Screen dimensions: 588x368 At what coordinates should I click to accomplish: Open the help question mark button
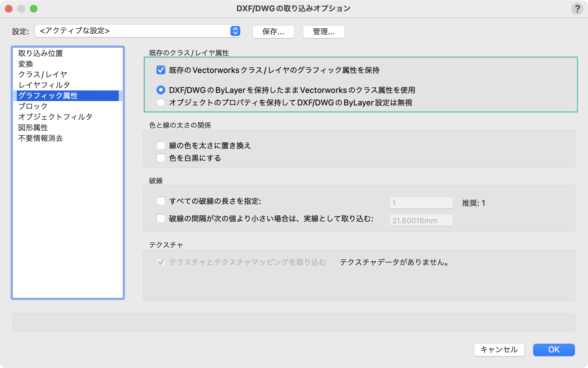(577, 9)
